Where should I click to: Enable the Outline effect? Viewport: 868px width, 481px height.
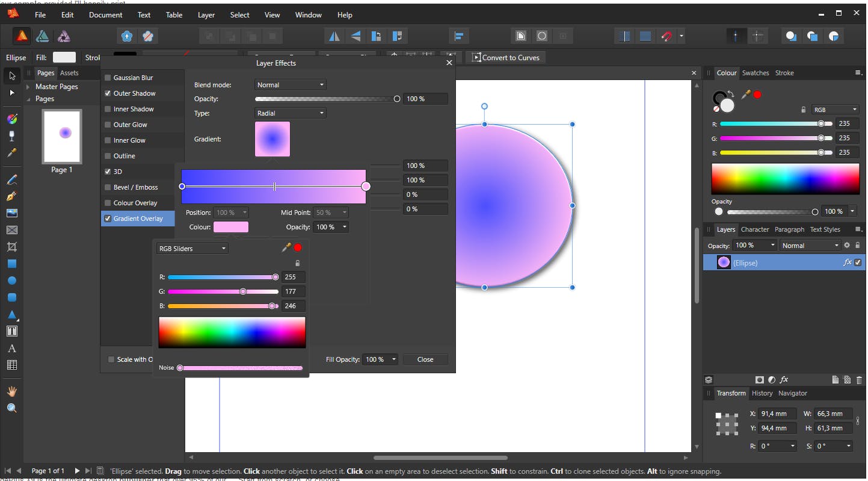(108, 156)
